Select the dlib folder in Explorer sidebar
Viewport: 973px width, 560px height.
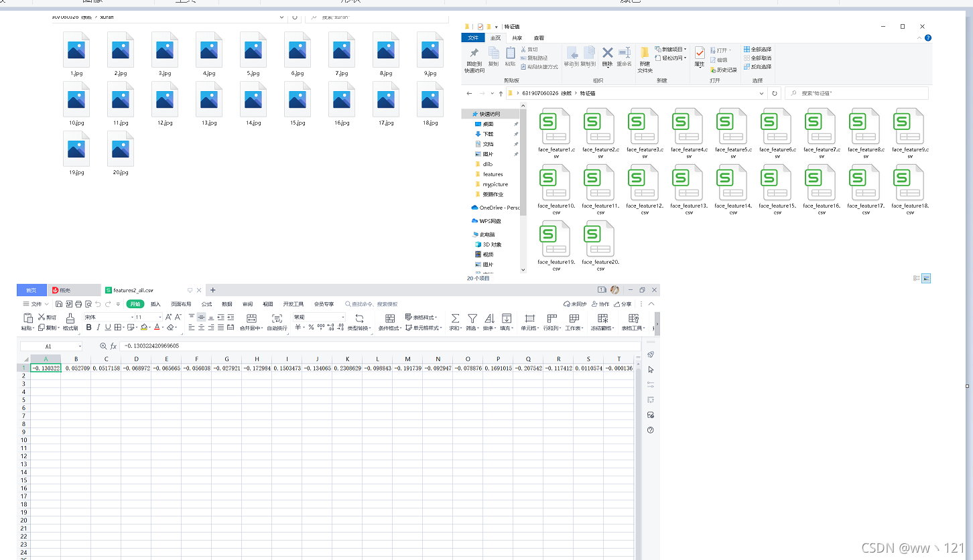[x=488, y=164]
